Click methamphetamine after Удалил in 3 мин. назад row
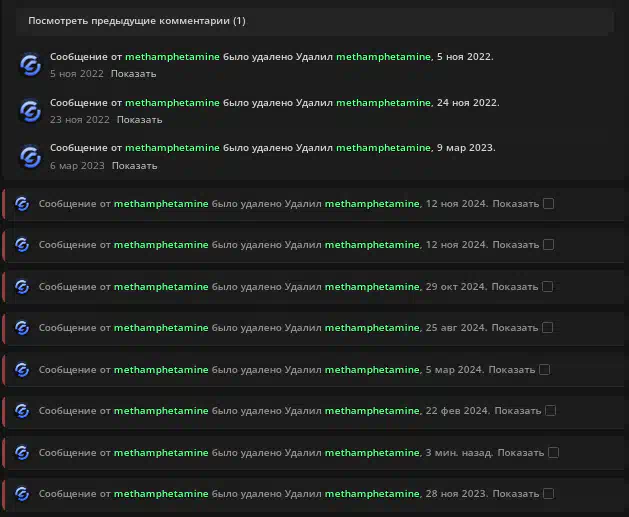This screenshot has height=517, width=629. (372, 453)
